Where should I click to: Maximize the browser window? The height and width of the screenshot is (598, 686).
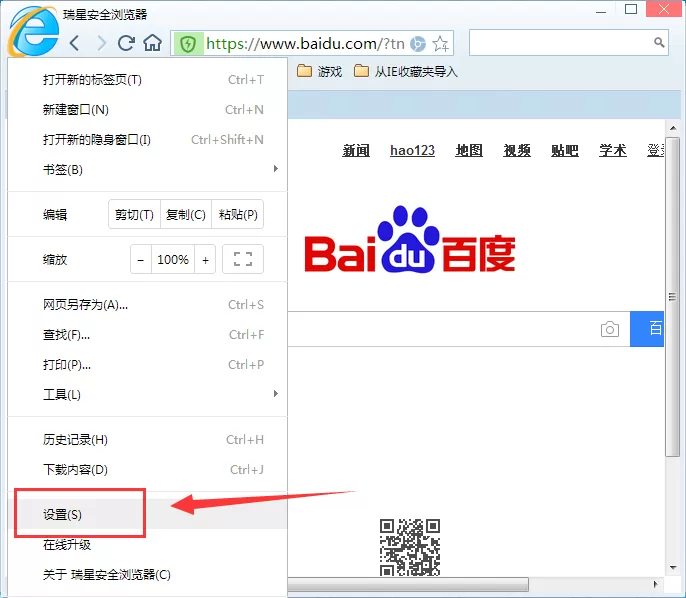(630, 9)
